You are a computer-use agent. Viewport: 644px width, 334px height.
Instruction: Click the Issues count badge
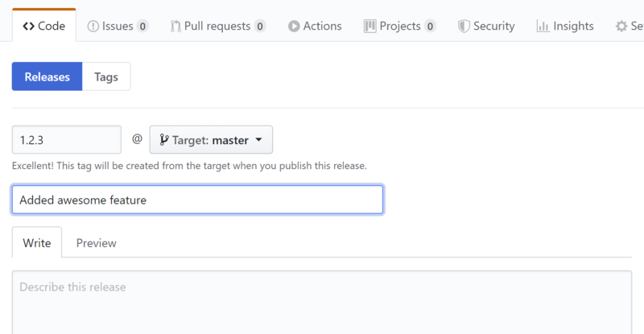[142, 26]
